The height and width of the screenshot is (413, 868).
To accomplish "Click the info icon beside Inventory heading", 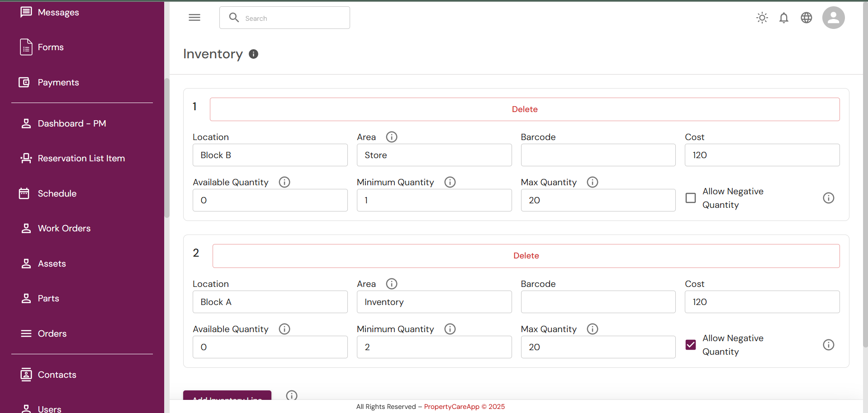I will point(253,54).
